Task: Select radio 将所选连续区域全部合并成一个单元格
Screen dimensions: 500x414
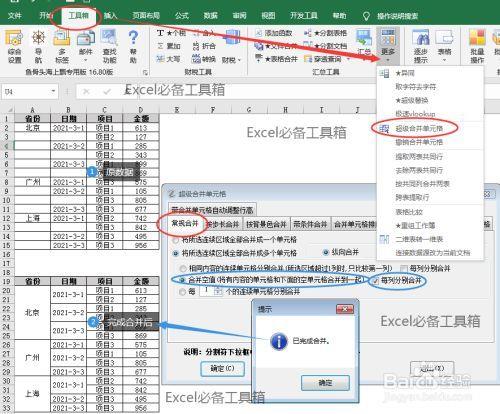Action: click(175, 240)
